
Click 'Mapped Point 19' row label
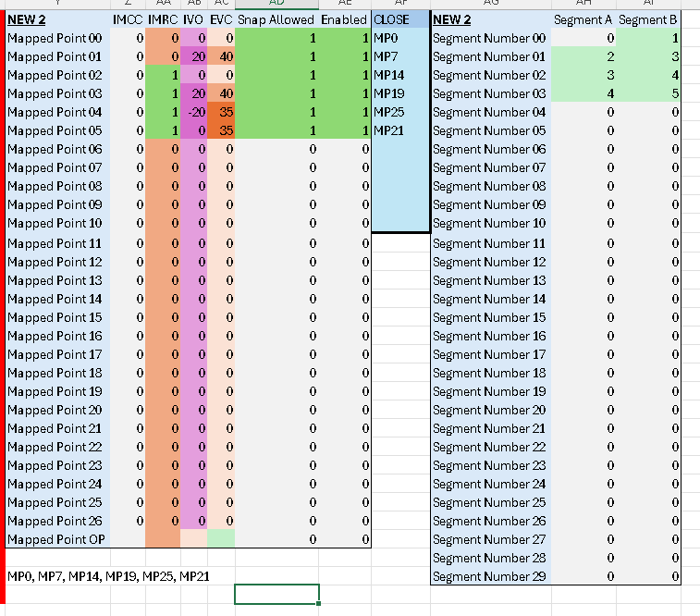click(57, 391)
